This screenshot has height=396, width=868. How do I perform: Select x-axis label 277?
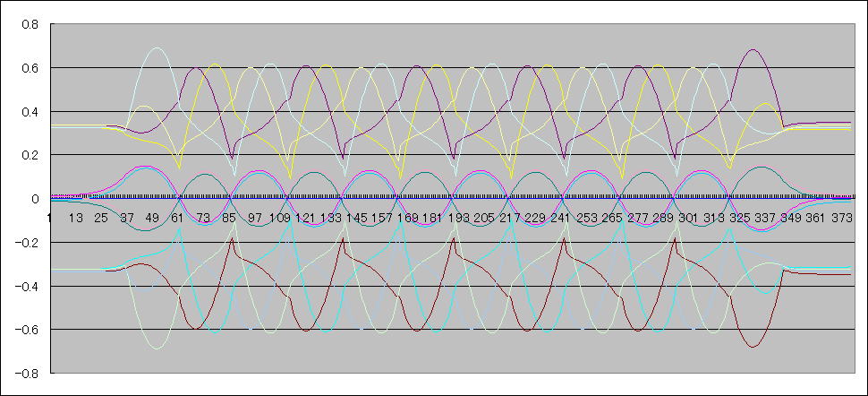pos(638,218)
